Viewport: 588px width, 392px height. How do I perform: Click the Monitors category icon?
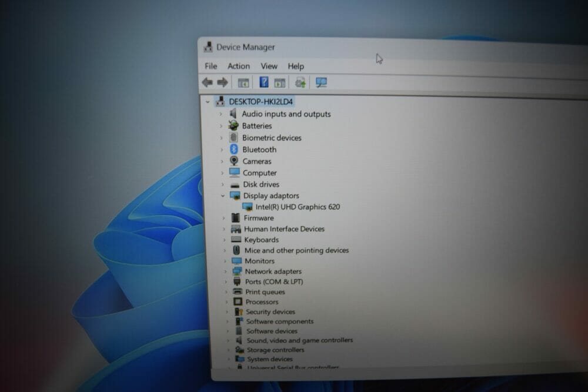coord(236,260)
